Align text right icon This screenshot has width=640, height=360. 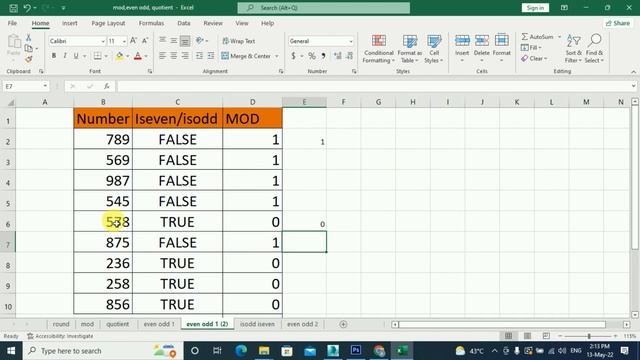click(x=185, y=56)
